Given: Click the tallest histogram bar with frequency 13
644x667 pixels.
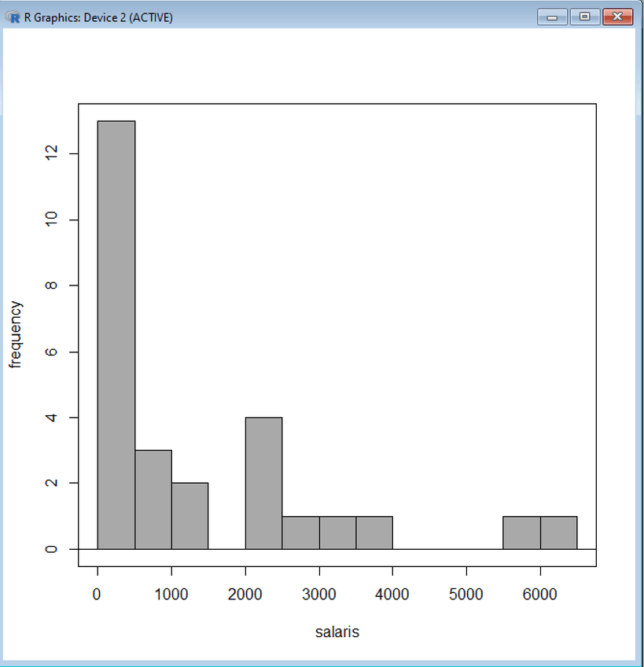Looking at the screenshot, I should tap(116, 335).
